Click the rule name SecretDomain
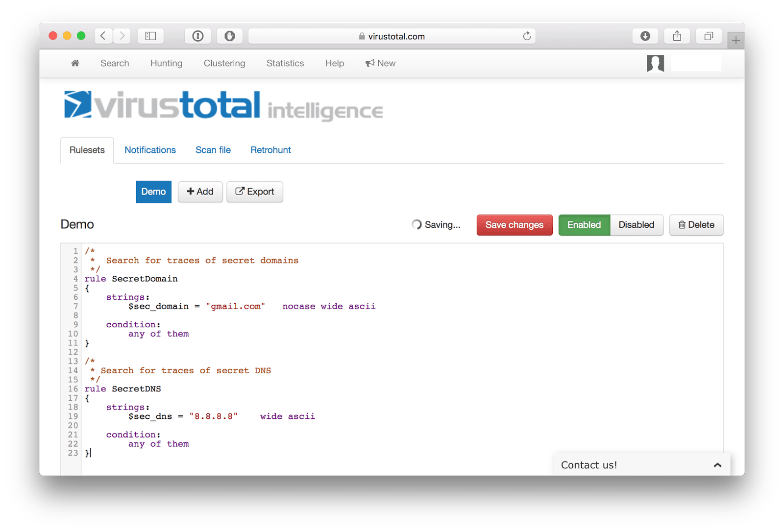This screenshot has width=784, height=532. (x=145, y=279)
